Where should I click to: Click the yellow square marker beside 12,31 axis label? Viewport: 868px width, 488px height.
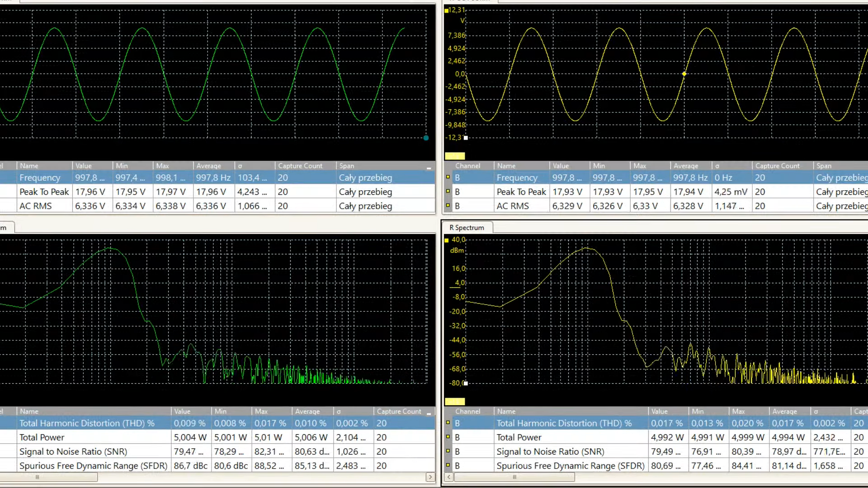[x=447, y=10]
